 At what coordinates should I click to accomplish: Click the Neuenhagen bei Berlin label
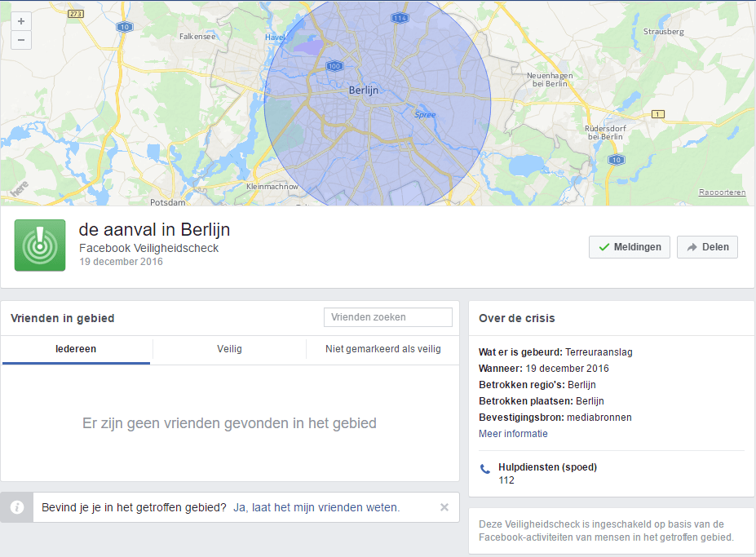[550, 80]
